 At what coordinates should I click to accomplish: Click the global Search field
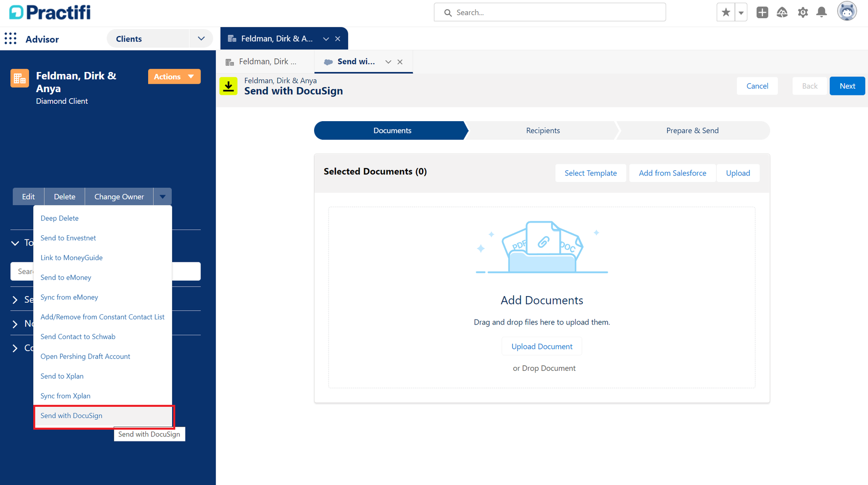pyautogui.click(x=550, y=12)
